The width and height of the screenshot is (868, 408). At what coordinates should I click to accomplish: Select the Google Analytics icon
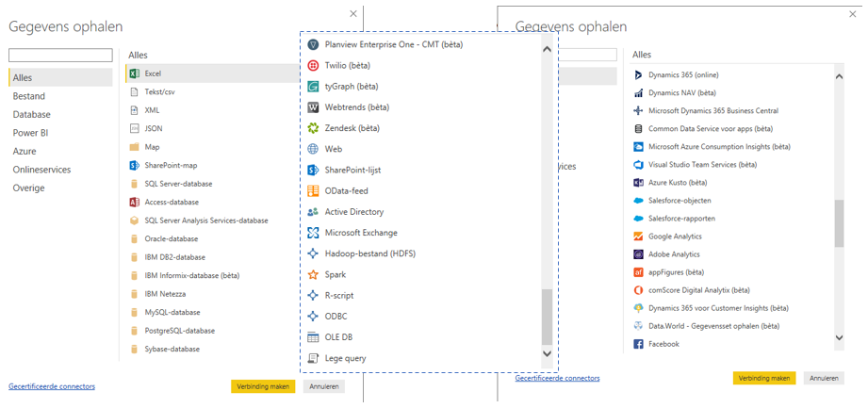click(x=638, y=237)
